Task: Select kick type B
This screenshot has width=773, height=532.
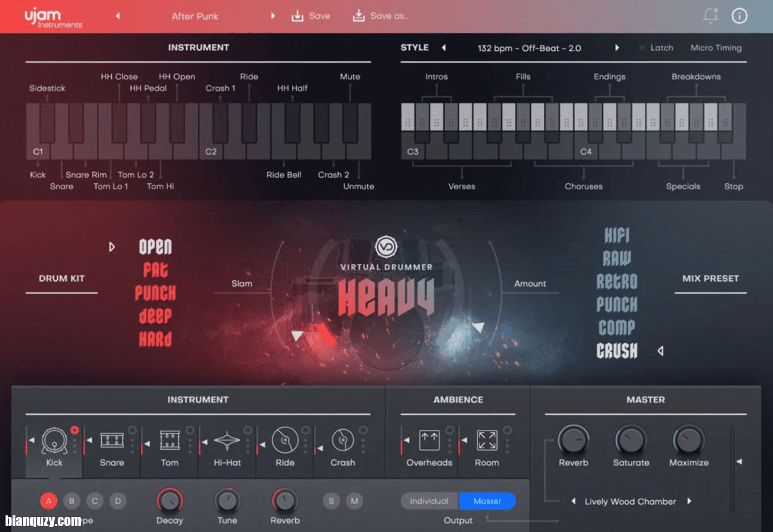Action: click(x=71, y=501)
